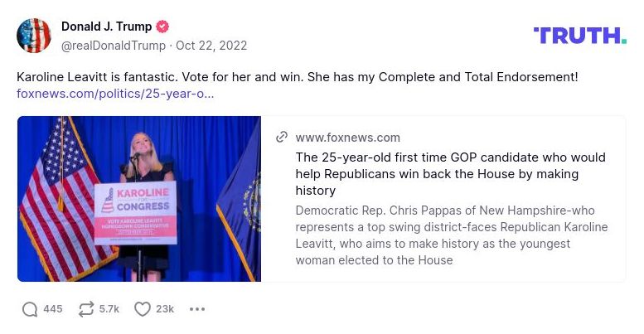Open Donald J. Trump's profile avatar
Image resolution: width=644 pixels, height=334 pixels.
pos(34,36)
